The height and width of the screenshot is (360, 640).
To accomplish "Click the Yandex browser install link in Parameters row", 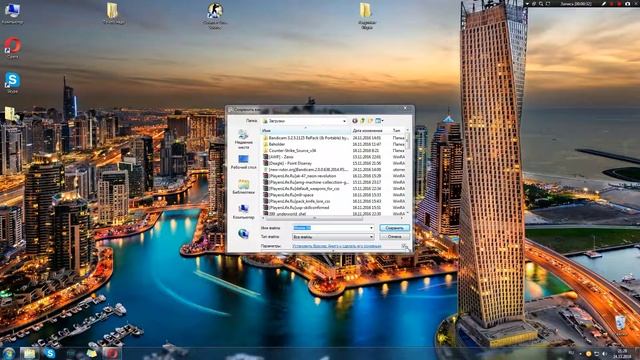I will tap(337, 246).
